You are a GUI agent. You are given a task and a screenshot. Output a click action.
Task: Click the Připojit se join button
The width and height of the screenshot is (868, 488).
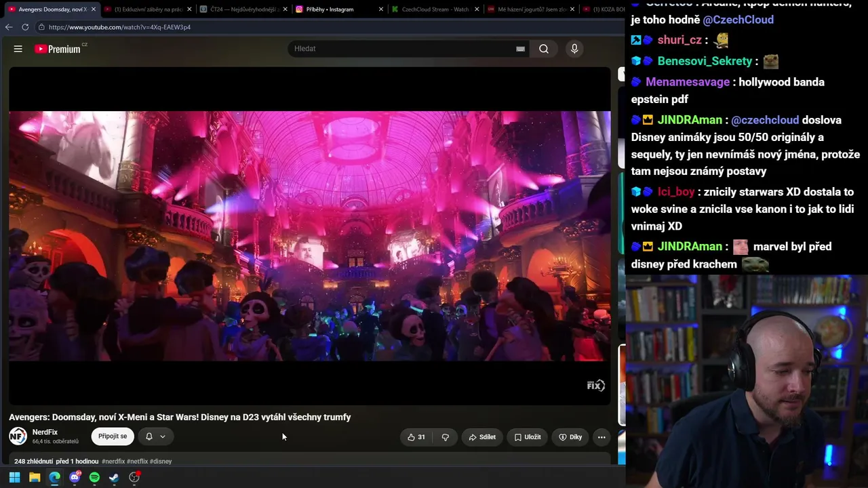coord(113,436)
